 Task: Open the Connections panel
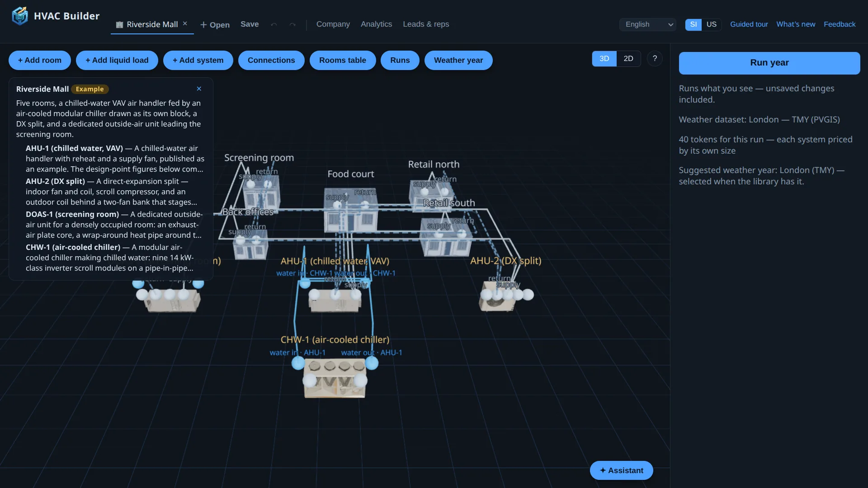(271, 60)
